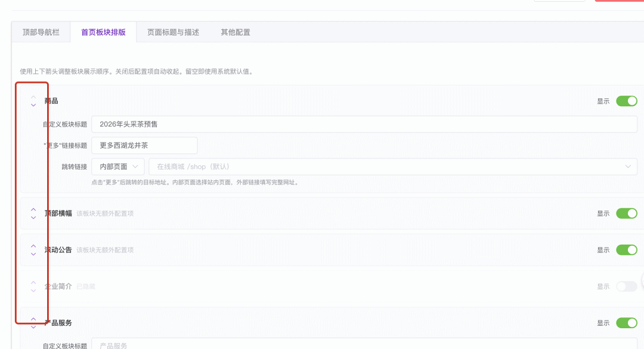Move 企业简介 block up
Viewport: 644px width, 349px height.
[33, 282]
